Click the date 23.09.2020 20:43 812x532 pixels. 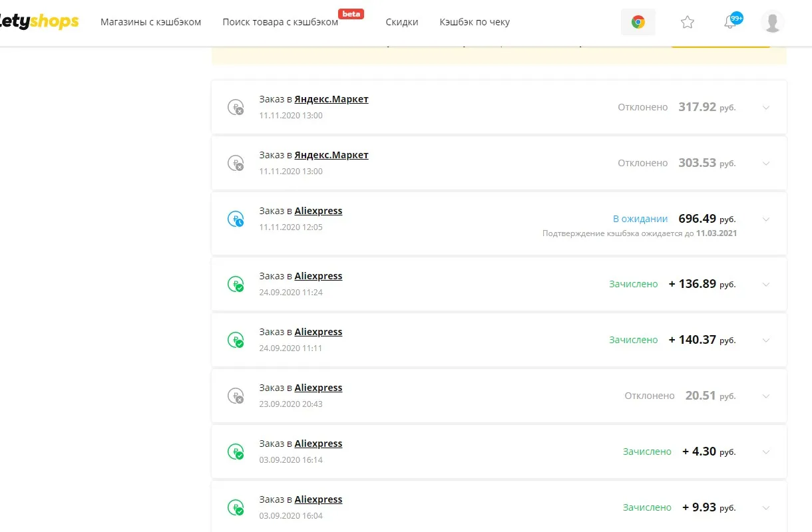(x=291, y=404)
